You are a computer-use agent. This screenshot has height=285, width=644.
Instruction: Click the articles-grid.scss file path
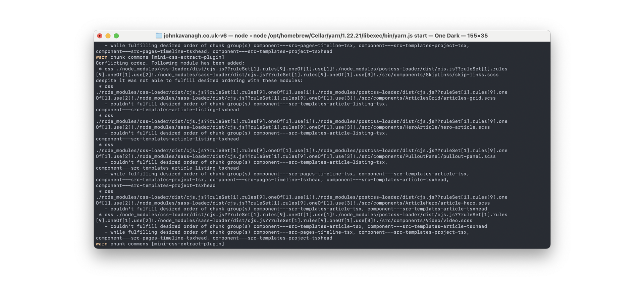(x=426, y=98)
